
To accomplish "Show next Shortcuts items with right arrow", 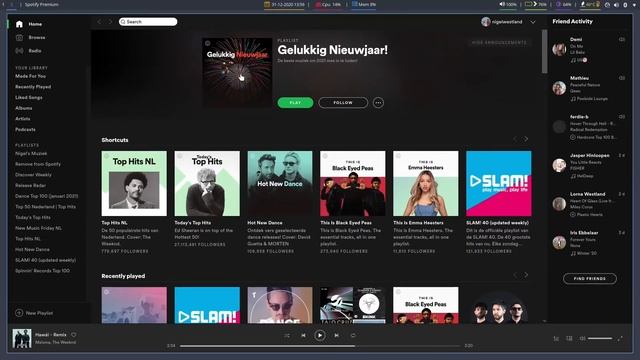I will pyautogui.click(x=526, y=139).
